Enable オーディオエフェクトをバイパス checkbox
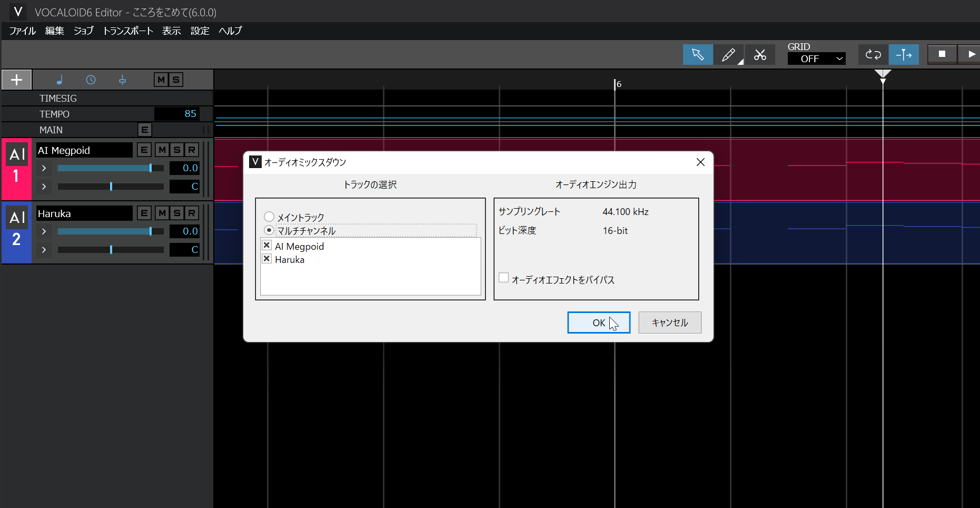 [504, 278]
